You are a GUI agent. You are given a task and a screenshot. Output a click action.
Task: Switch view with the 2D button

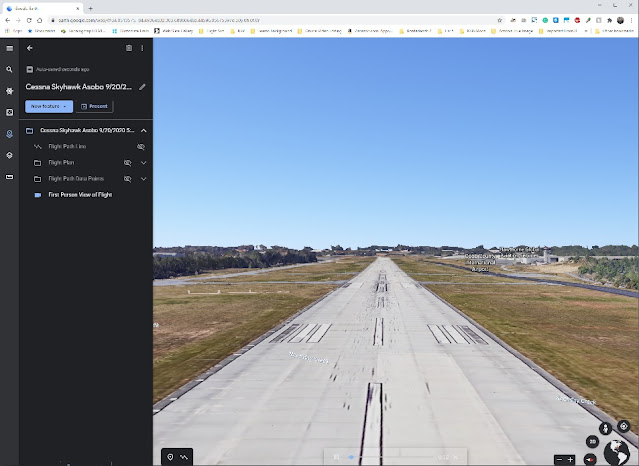point(593,442)
